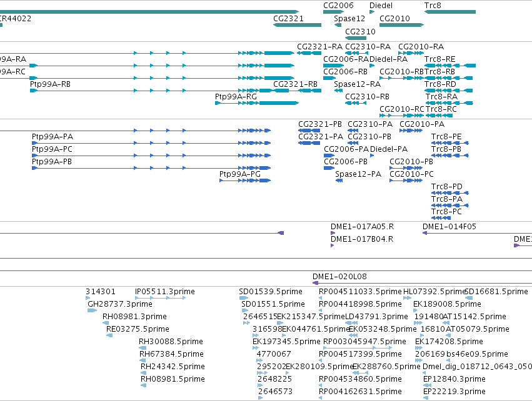This screenshot has width=532, height=401.
Task: Open the RE03275.5prime EST label
Action: pyautogui.click(x=138, y=329)
